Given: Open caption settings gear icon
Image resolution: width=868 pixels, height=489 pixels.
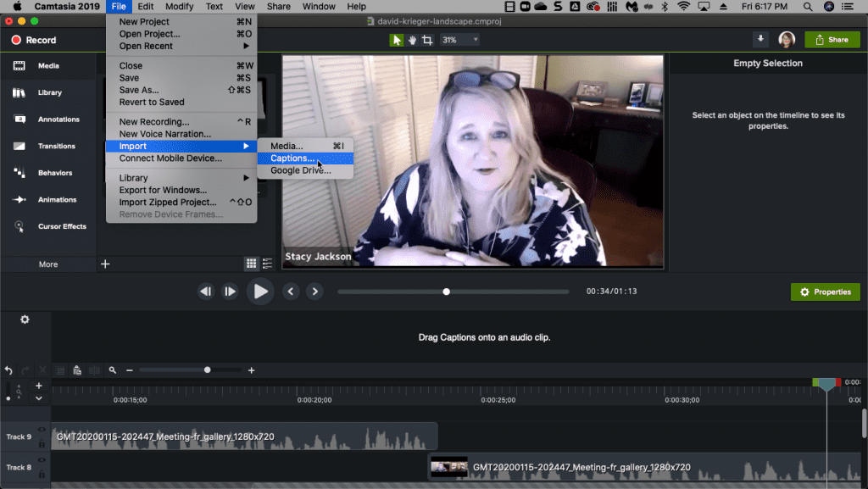Looking at the screenshot, I should pyautogui.click(x=25, y=320).
